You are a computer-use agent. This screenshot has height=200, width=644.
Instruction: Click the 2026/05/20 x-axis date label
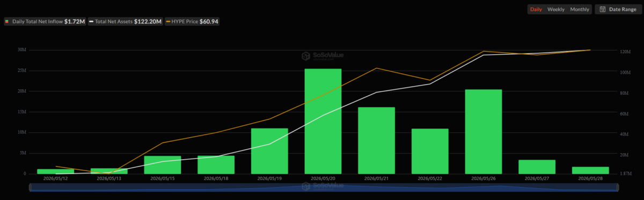pos(323,178)
